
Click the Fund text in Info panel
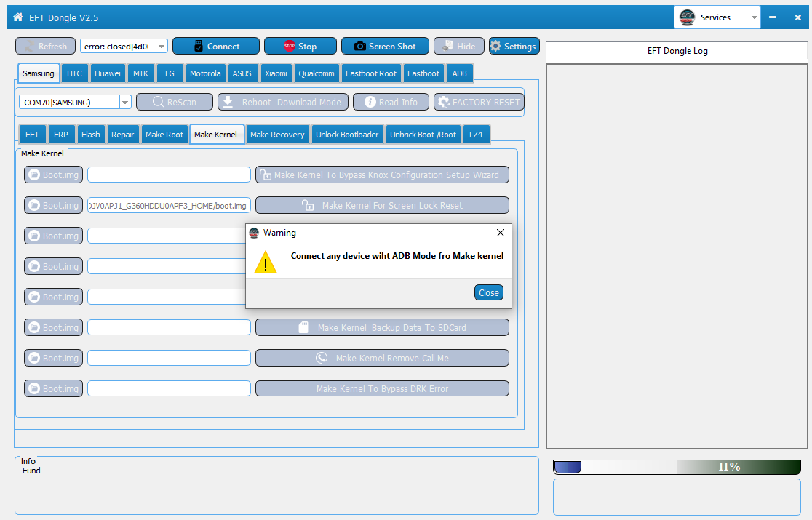pos(31,471)
